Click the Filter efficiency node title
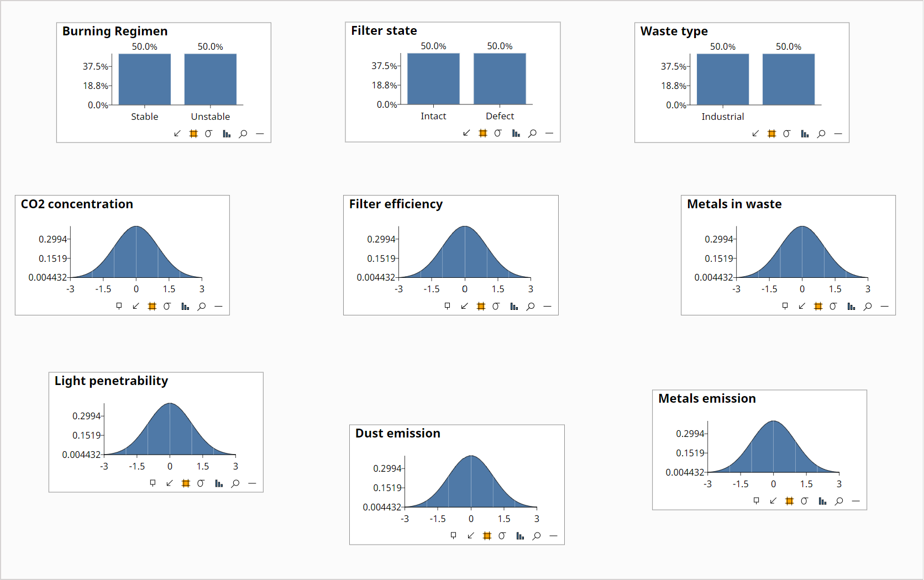The width and height of the screenshot is (924, 580). pyautogui.click(x=396, y=204)
